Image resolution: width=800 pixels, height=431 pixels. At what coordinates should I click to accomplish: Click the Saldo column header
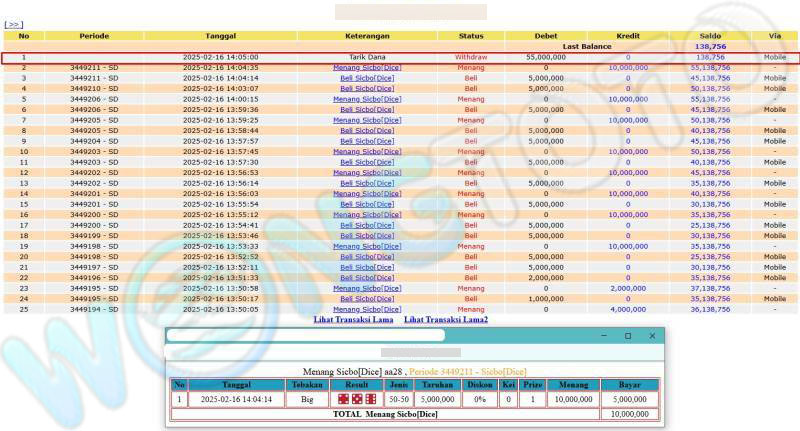click(711, 36)
